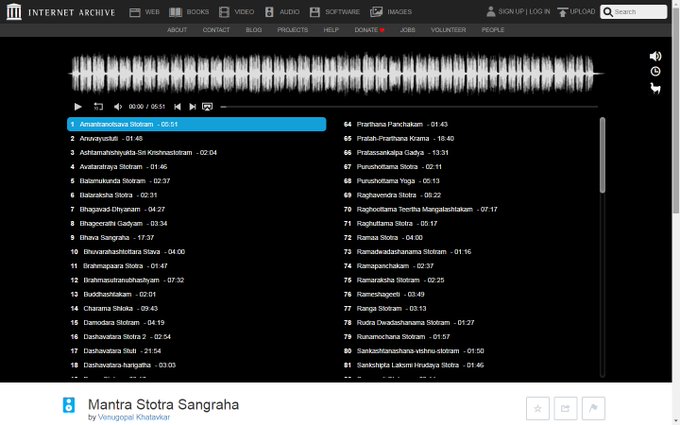Open the Books section icon
Screen dimensions: 680x425
175,12
